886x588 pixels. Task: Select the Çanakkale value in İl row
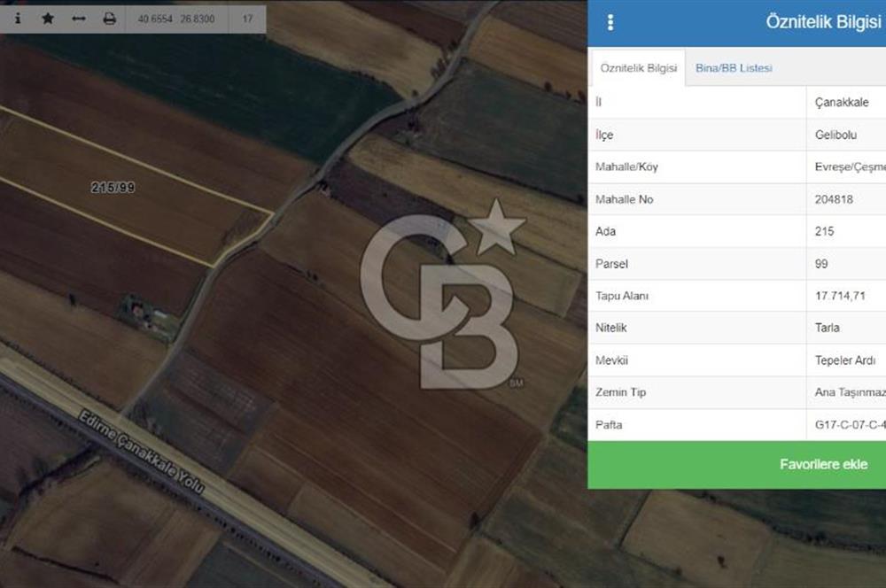coord(842,103)
